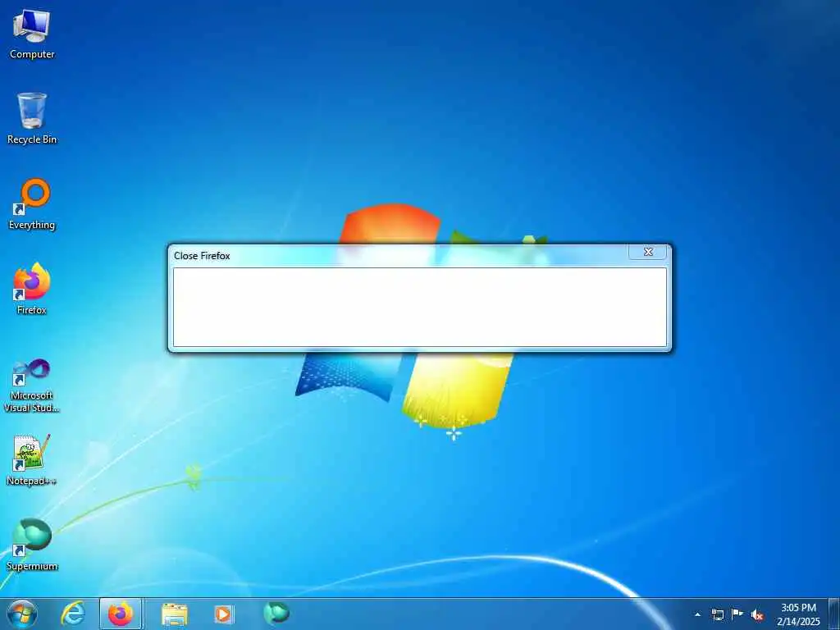This screenshot has width=840, height=630.
Task: Click the Show desktop button
Action: tap(833, 614)
